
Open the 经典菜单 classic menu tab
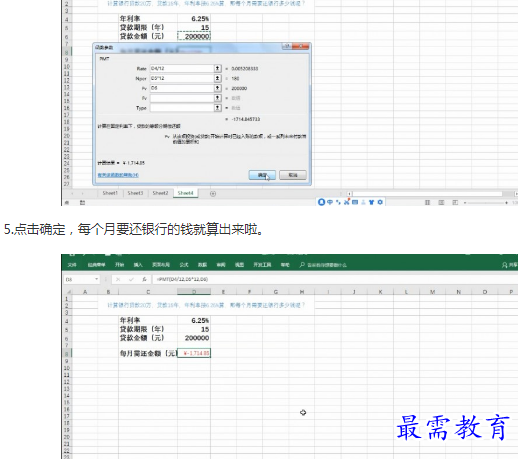pyautogui.click(x=96, y=265)
